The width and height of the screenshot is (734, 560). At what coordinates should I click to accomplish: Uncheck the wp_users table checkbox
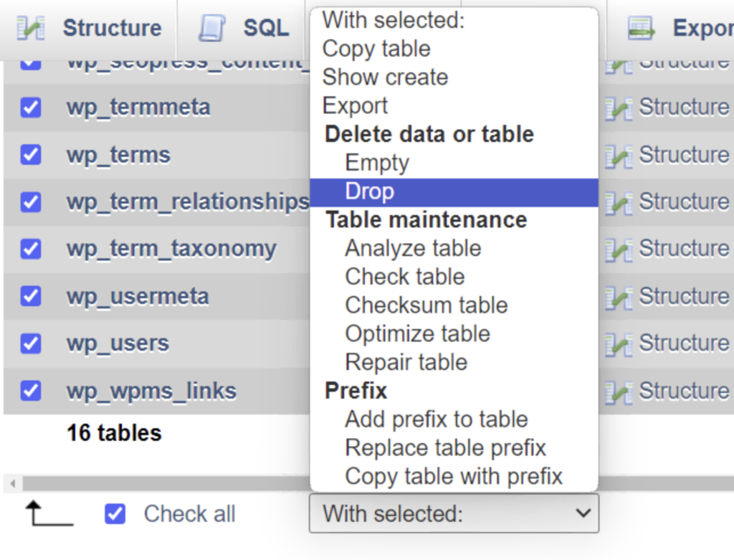pyautogui.click(x=29, y=343)
